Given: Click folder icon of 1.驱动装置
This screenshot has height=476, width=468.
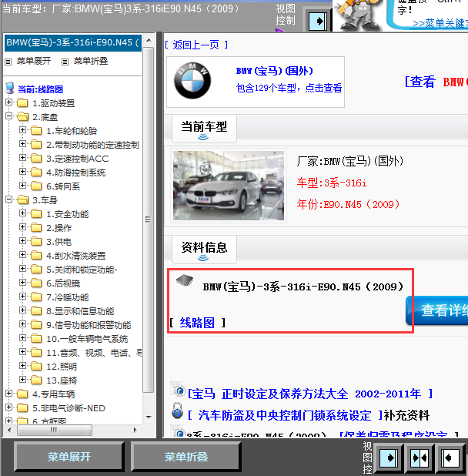Looking at the screenshot, I should [x=22, y=103].
